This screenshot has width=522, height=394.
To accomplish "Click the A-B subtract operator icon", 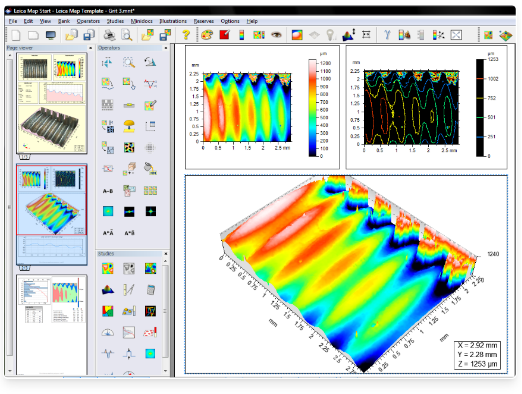I will [x=108, y=191].
